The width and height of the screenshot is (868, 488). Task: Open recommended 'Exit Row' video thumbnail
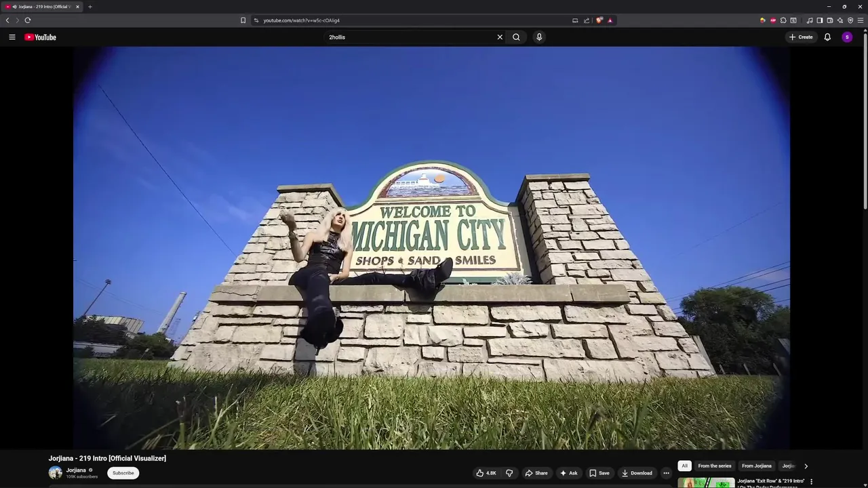coord(706,483)
